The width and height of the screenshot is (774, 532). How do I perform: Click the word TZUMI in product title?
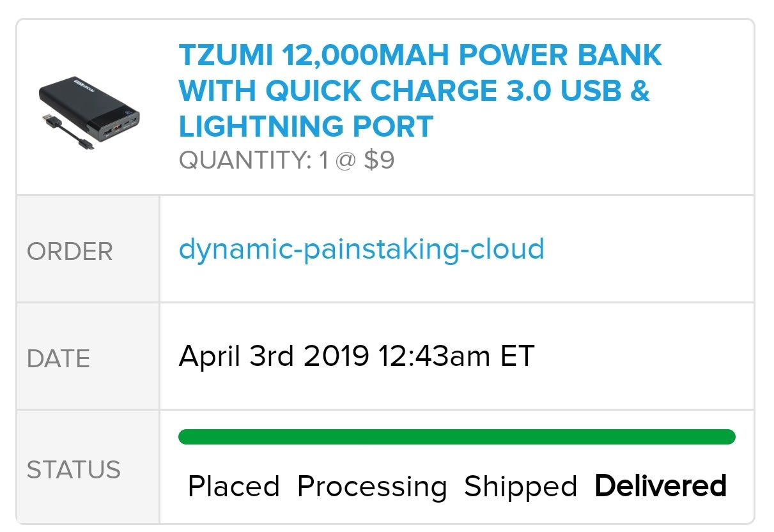coord(216,56)
